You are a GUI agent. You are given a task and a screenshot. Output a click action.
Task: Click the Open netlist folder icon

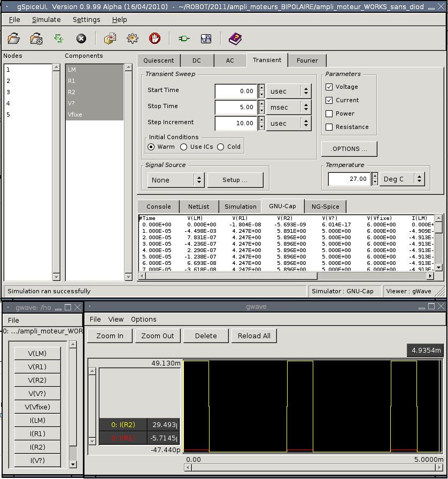(x=14, y=39)
